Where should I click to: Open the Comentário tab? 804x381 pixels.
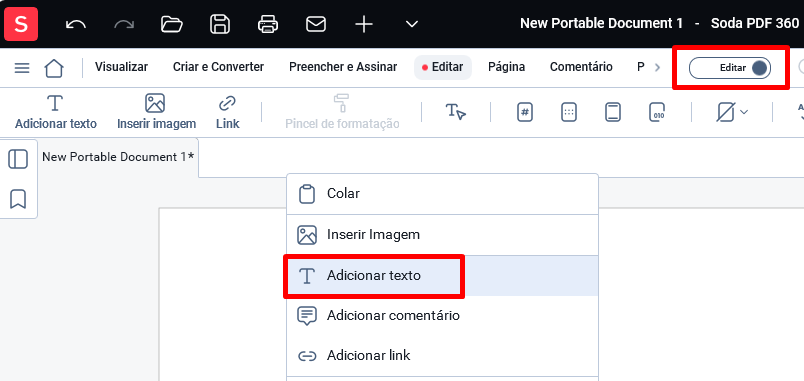point(581,67)
